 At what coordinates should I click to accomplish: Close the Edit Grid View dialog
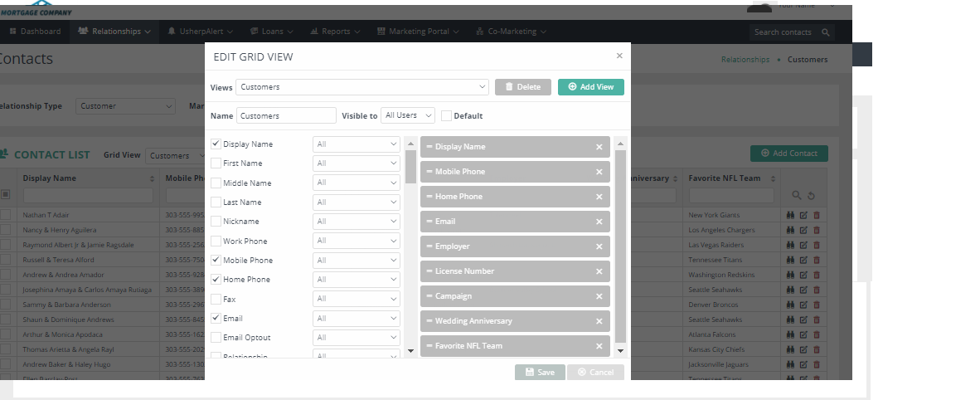tap(619, 56)
